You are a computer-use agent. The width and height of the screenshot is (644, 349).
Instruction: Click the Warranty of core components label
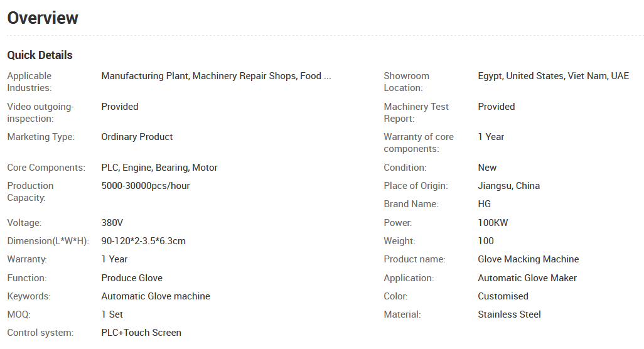click(x=418, y=142)
